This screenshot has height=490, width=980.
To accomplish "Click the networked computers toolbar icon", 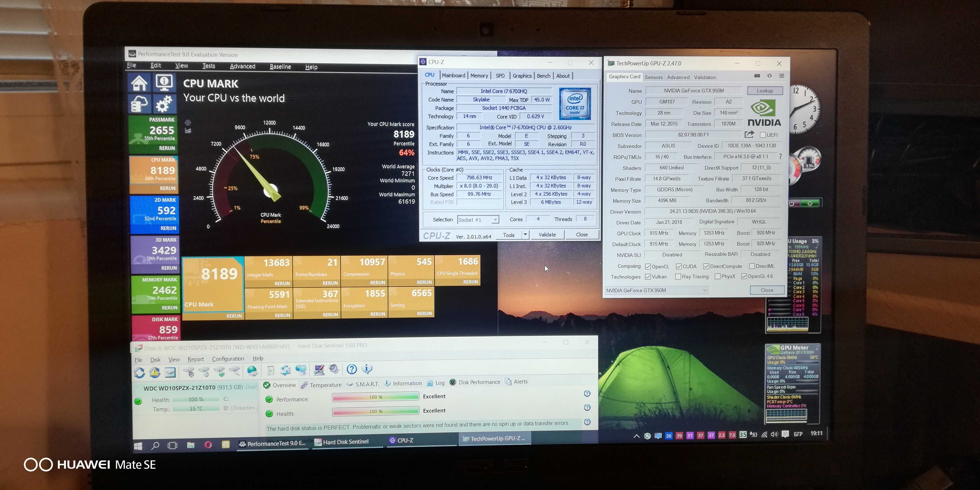I will pos(301,370).
